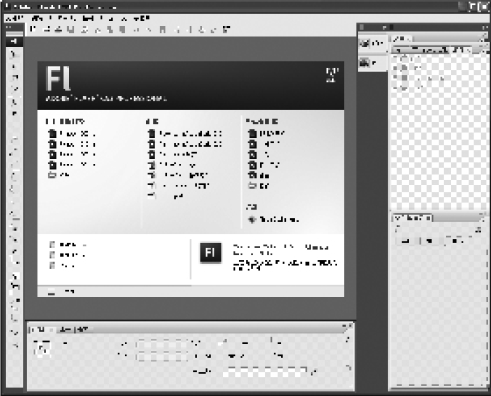The width and height of the screenshot is (491, 396).
Task: Open the Open folder link under recent items
Action: pyautogui.click(x=59, y=175)
